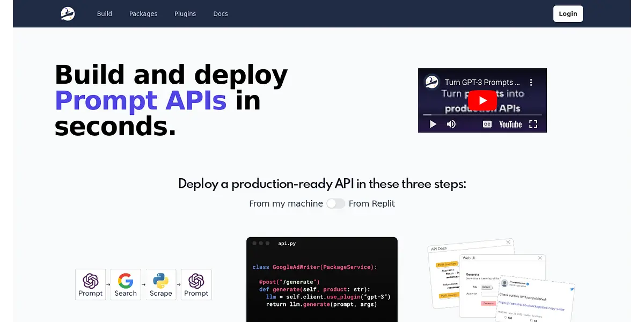Click the first Prompt step icon
The width and height of the screenshot is (644, 322).
[91, 284]
